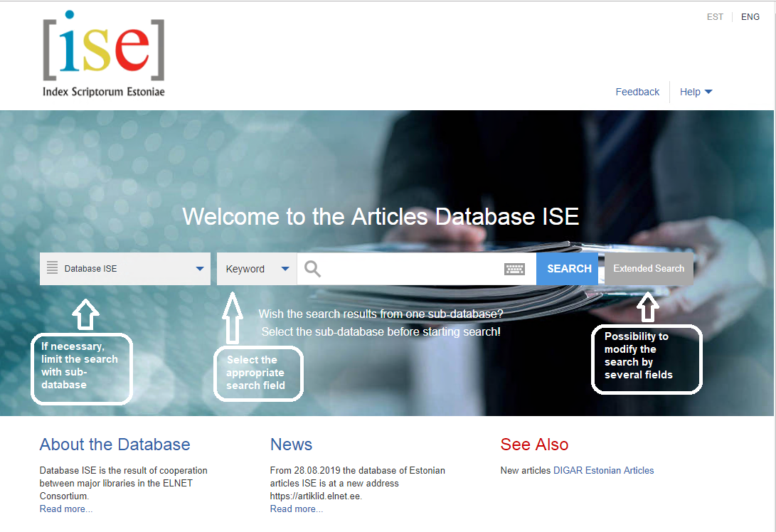Open the Keyword search field dropdown
The image size is (776, 532).
tap(257, 269)
